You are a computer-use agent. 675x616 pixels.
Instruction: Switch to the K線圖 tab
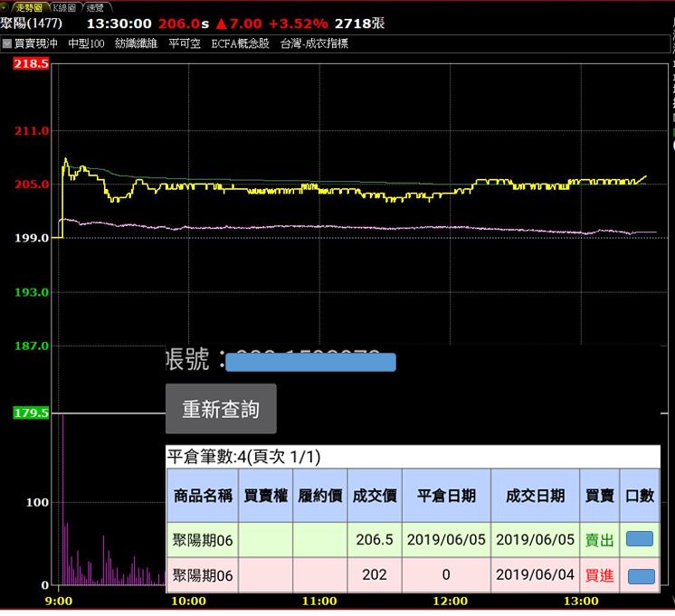click(63, 7)
